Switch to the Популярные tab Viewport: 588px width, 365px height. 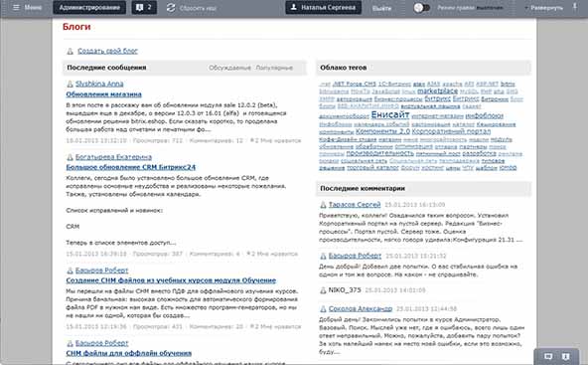pos(274,68)
